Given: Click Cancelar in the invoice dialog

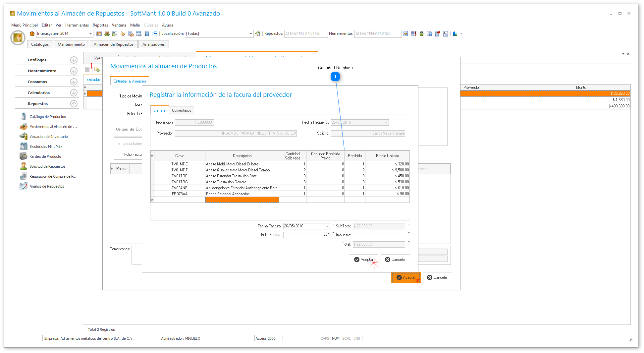Looking at the screenshot, I should pyautogui.click(x=395, y=260).
